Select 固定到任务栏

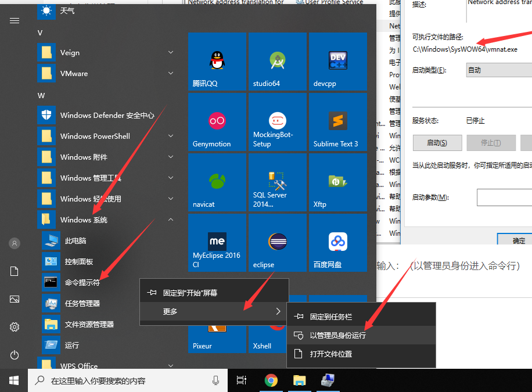[361, 317]
